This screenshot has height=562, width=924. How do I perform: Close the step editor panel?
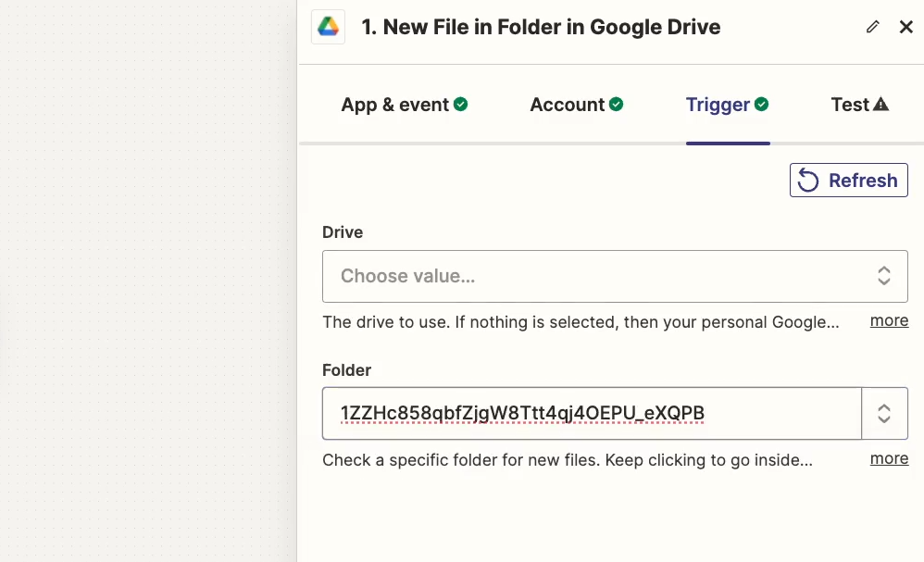point(905,27)
